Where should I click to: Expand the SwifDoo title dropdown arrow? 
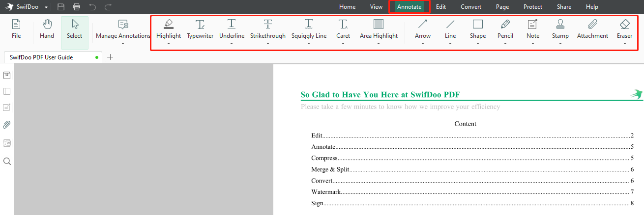(46, 7)
